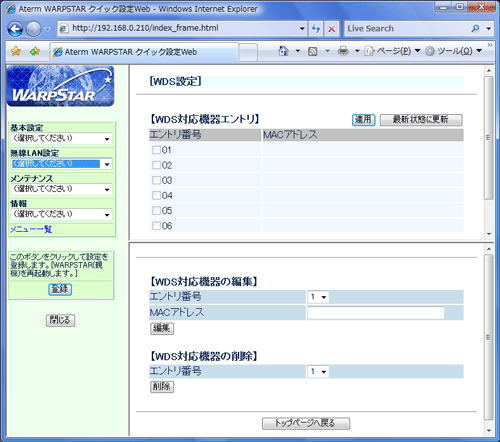This screenshot has width=500, height=442.
Task: Click the RSS feeds icon
Action: point(312,51)
